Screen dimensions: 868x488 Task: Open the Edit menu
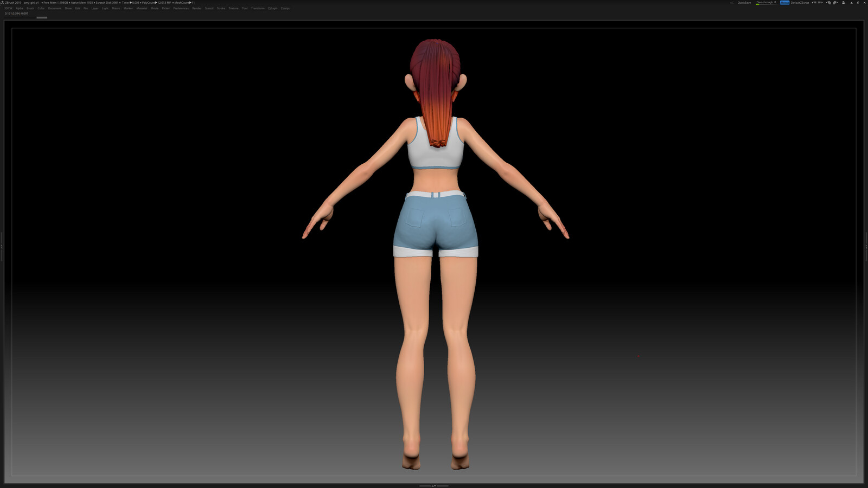point(78,8)
